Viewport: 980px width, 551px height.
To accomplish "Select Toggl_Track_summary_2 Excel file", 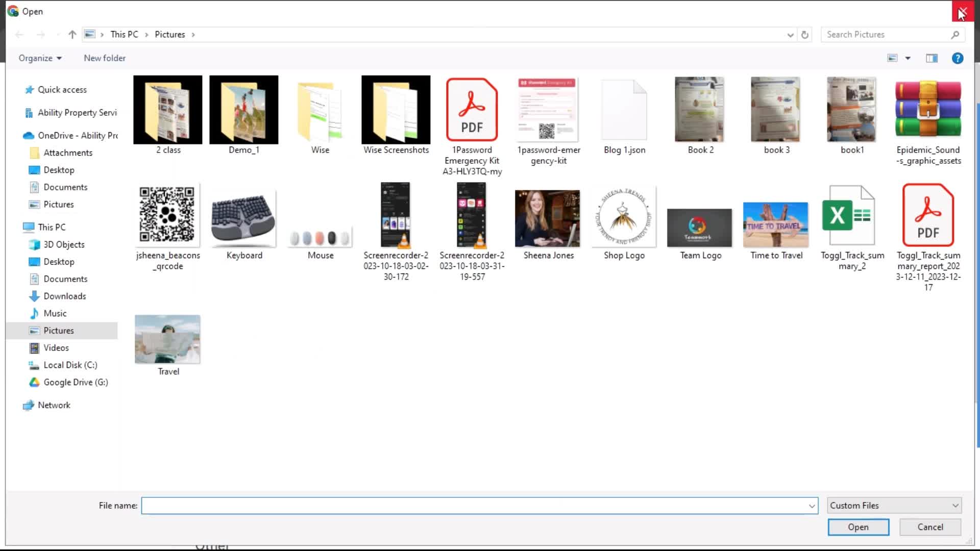I will coord(852,227).
